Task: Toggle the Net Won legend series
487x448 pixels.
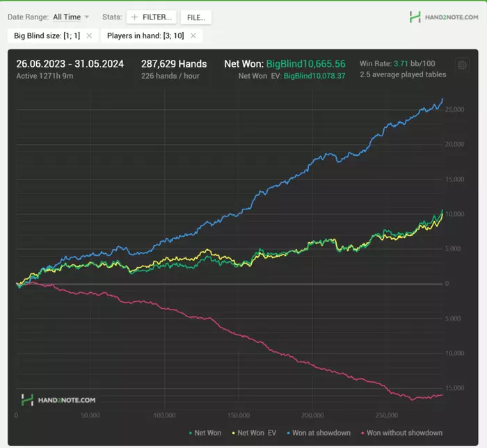Action: click(x=205, y=433)
